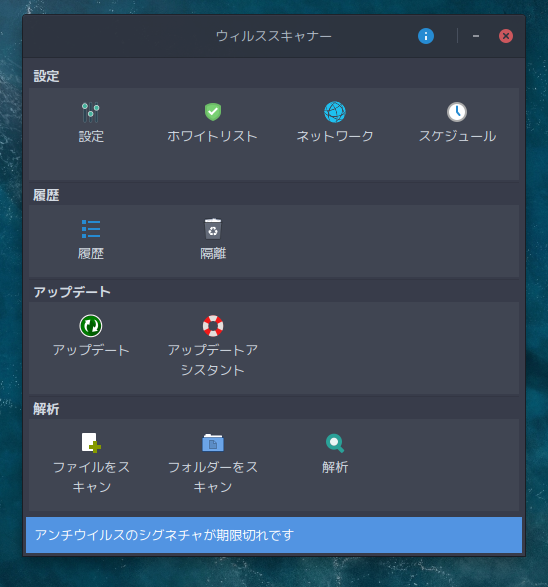Click the フォルダーをスキャン folder icon
The height and width of the screenshot is (587, 548).
pyautogui.click(x=213, y=442)
